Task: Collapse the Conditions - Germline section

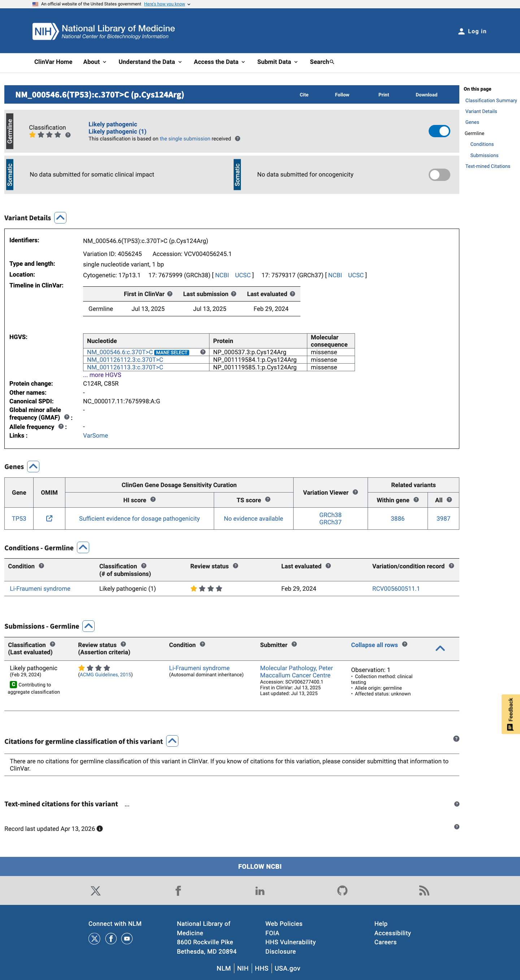Action: [83, 547]
